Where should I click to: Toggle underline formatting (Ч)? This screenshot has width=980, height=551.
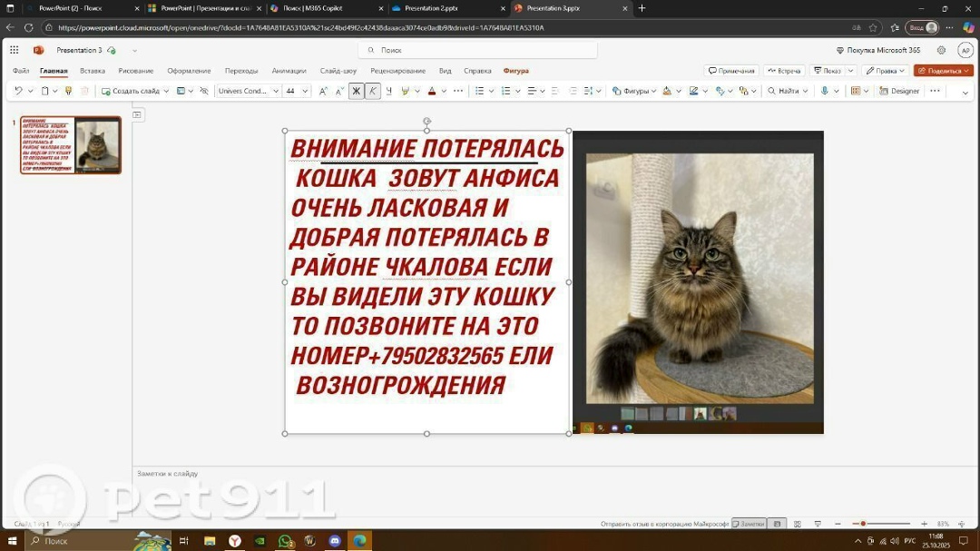click(388, 91)
